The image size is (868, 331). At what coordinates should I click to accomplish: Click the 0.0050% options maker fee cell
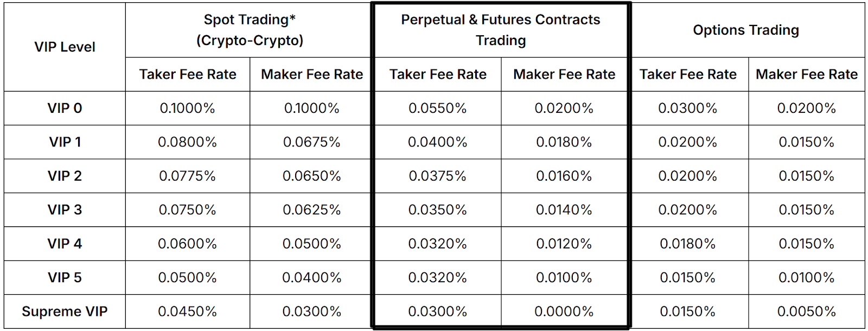click(807, 311)
